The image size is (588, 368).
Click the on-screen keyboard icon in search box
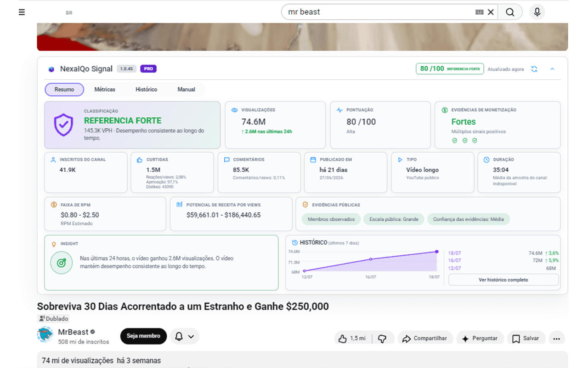pyautogui.click(x=480, y=12)
